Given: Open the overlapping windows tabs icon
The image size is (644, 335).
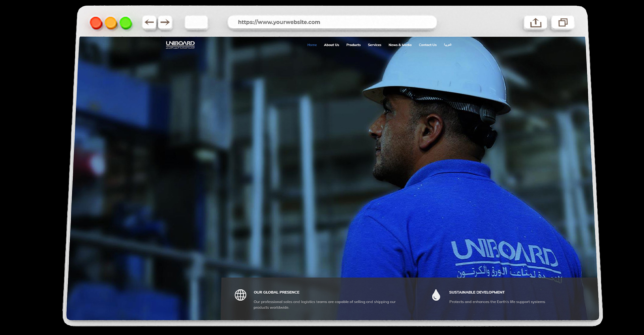Looking at the screenshot, I should tap(563, 22).
